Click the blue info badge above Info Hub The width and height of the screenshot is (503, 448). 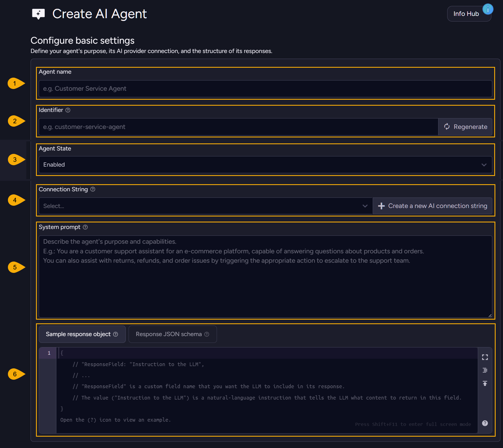[488, 9]
